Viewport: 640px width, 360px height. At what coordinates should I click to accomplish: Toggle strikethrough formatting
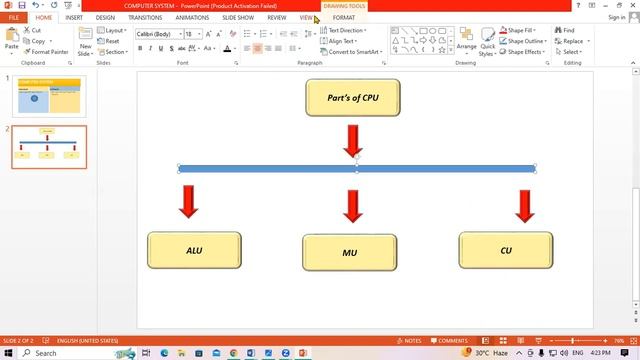coord(182,49)
